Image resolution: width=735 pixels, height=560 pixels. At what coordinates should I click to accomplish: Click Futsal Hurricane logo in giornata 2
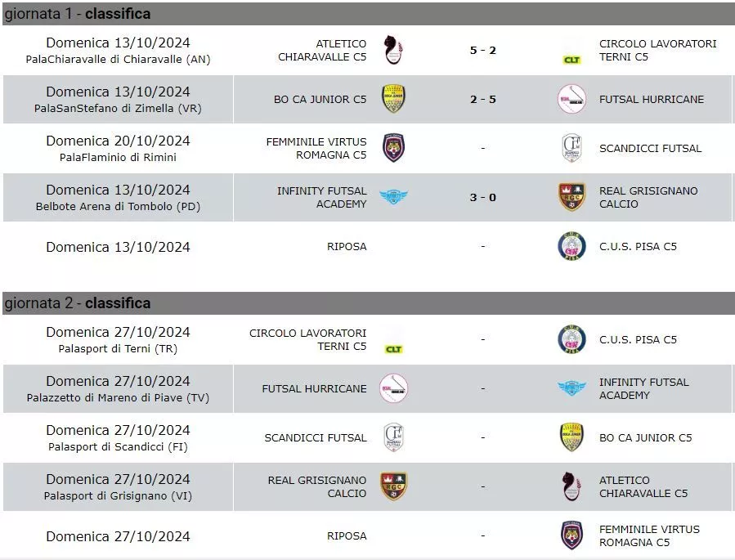coord(393,388)
